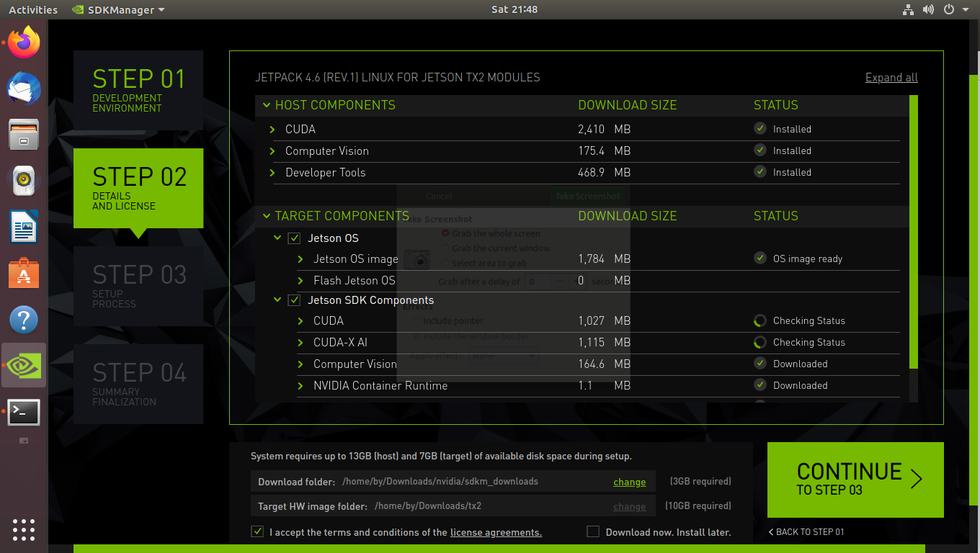Collapse the Host Components section
980x553 pixels.
point(267,105)
